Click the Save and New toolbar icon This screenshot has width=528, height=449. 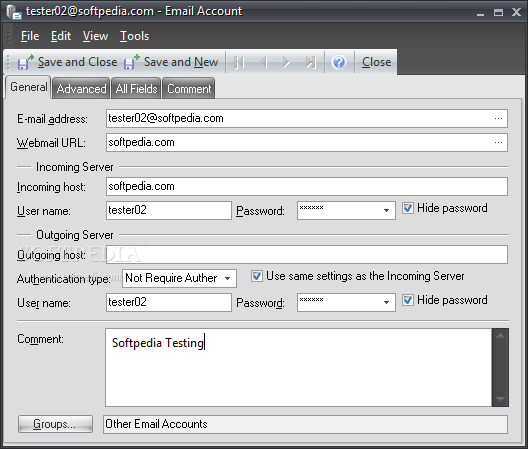132,62
